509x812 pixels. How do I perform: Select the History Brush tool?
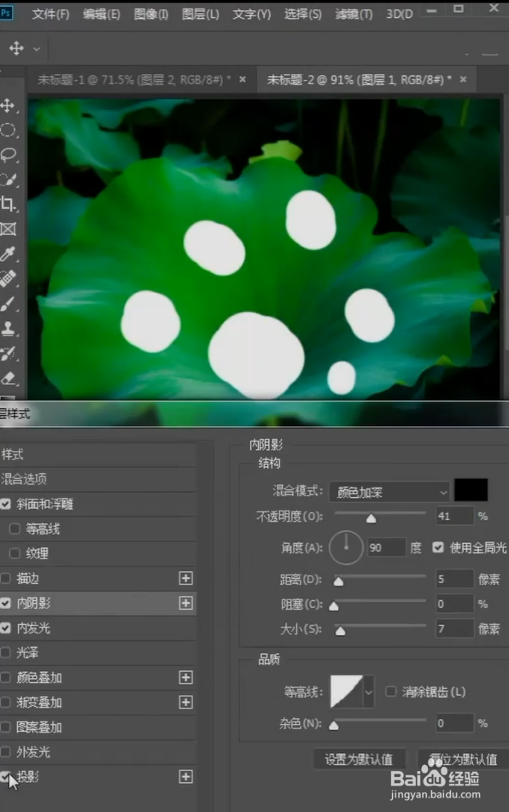tap(8, 353)
